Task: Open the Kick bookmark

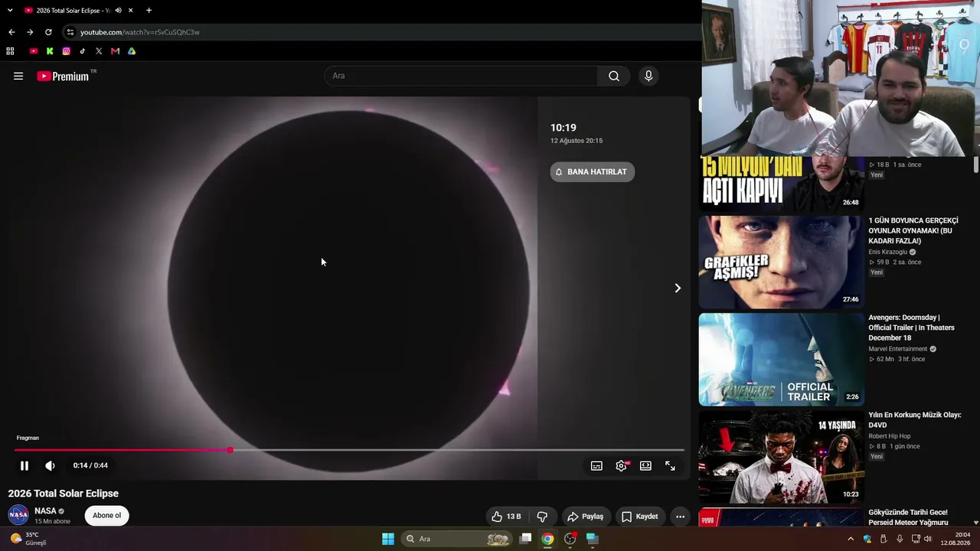Action: pos(50,51)
